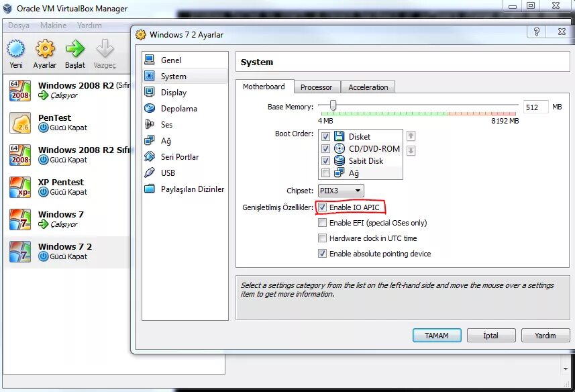Move boot item up with arrow button
Screen dimensions: 575x392
tap(411, 136)
